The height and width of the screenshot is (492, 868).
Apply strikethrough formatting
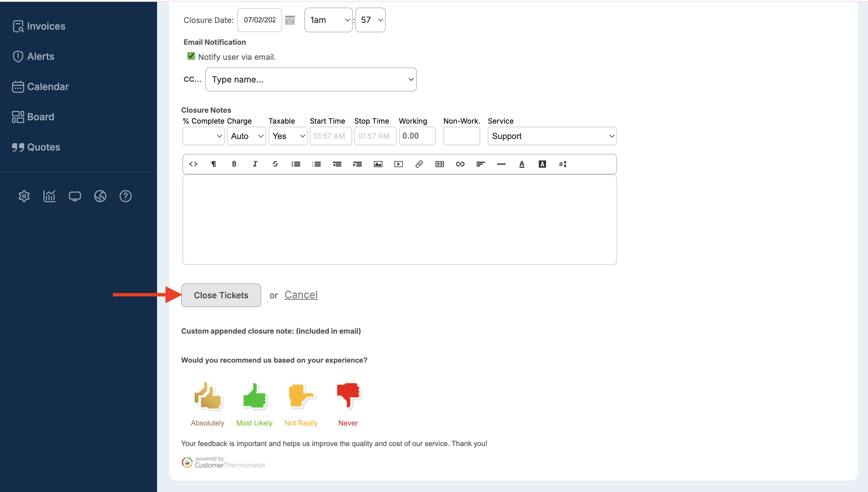pos(275,164)
